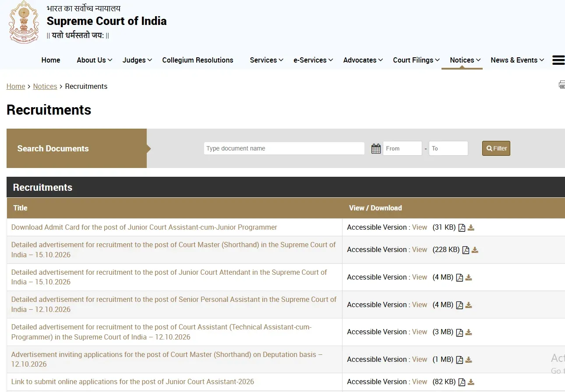The height and width of the screenshot is (392, 565).
Task: Download Court Master (Shorthand) 15.10.2026 advertisement
Action: pyautogui.click(x=475, y=250)
